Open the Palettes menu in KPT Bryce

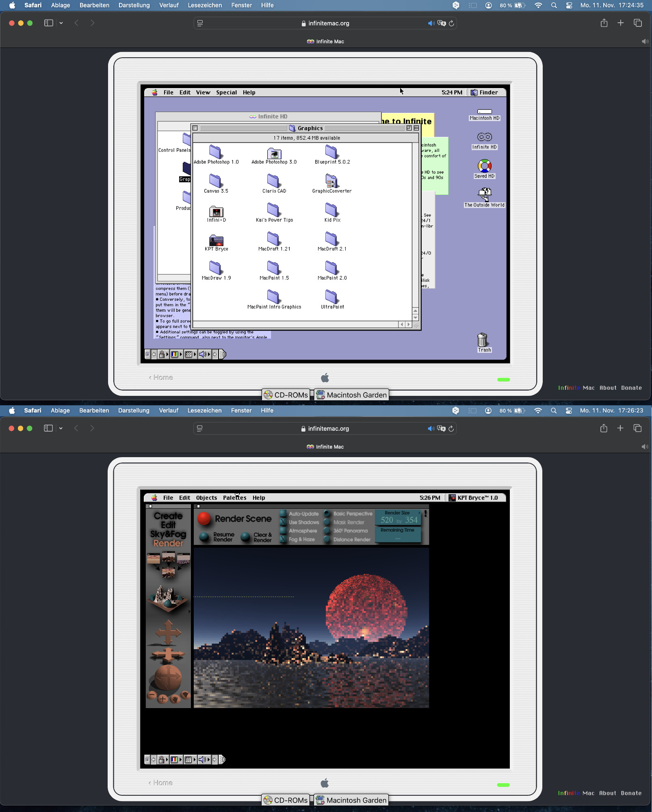(234, 498)
